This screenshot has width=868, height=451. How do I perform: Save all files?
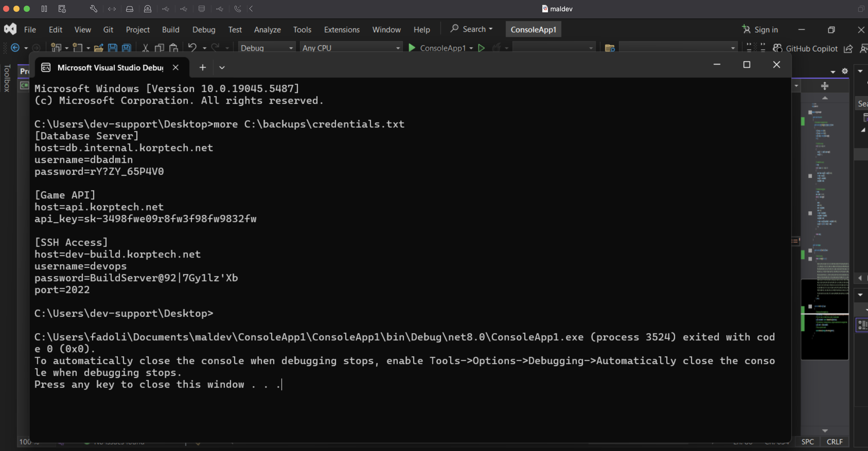[x=126, y=48]
